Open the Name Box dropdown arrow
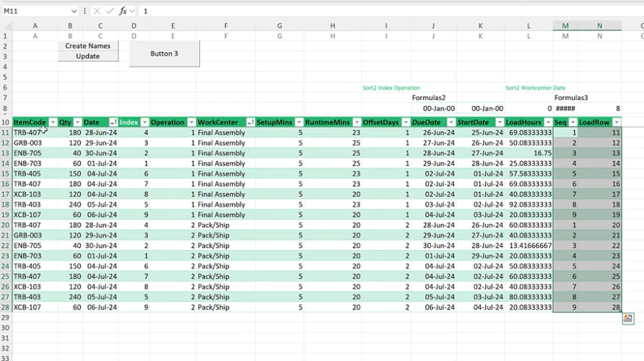This screenshot has width=644, height=361. 74,11
